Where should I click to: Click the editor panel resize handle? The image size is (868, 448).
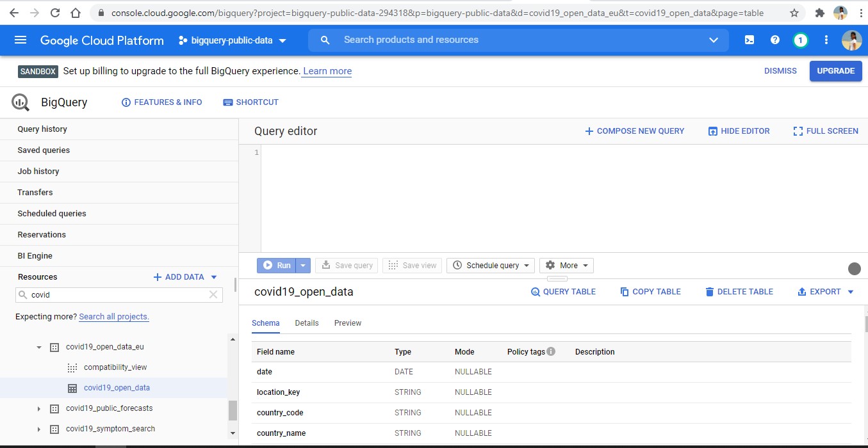[x=557, y=279]
